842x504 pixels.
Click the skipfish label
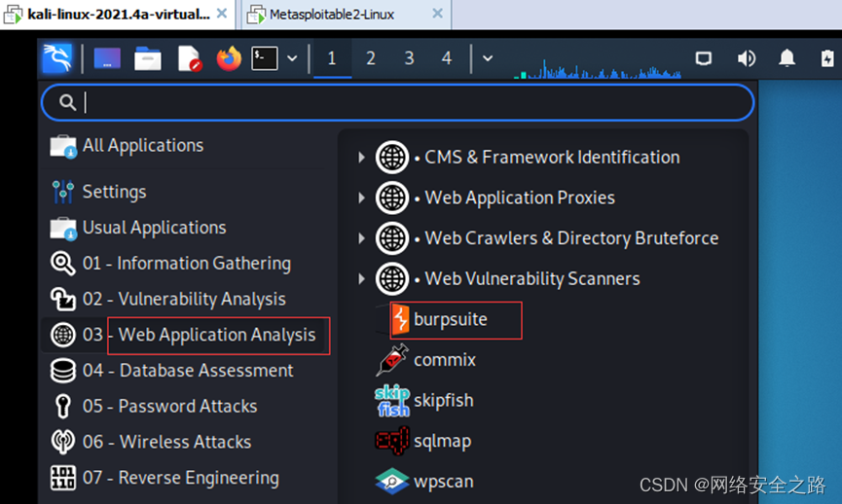coord(444,401)
